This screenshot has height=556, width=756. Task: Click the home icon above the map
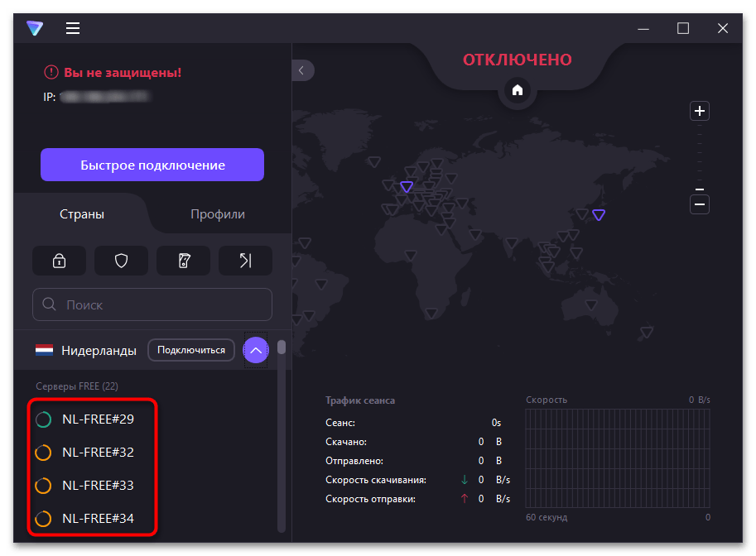click(x=518, y=90)
